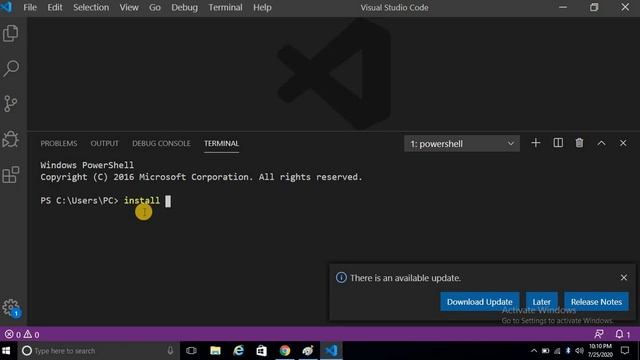The height and width of the screenshot is (360, 640).
Task: Click the microphone icon in taskbar search
Action: 170,351
